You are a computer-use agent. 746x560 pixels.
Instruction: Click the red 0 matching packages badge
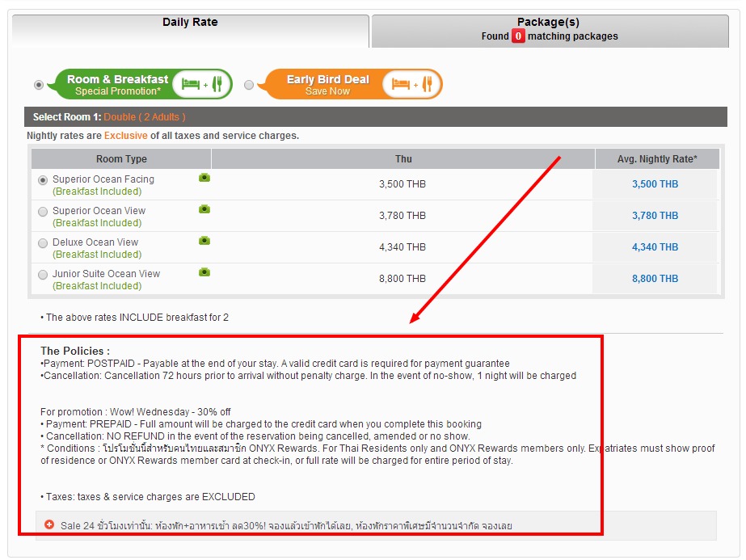point(518,36)
